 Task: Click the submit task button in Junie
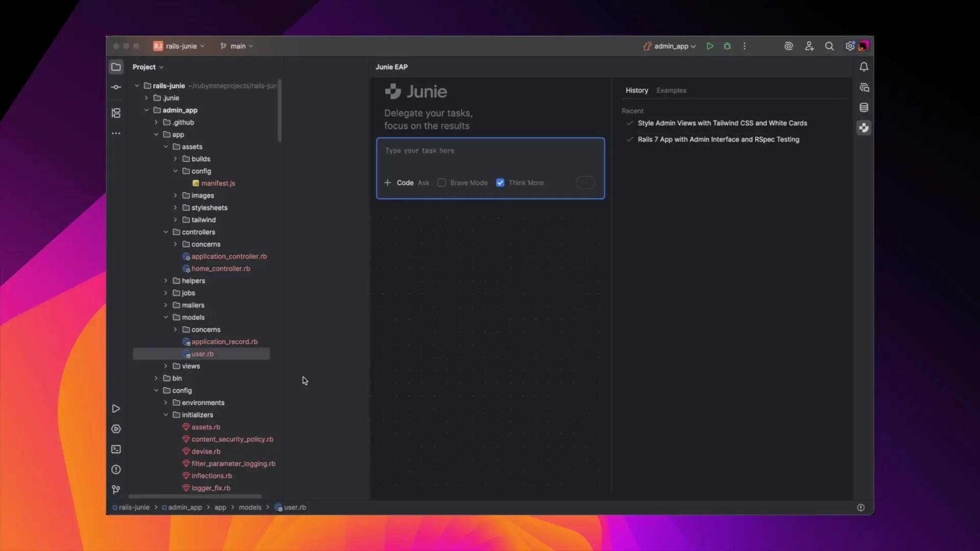pos(585,183)
